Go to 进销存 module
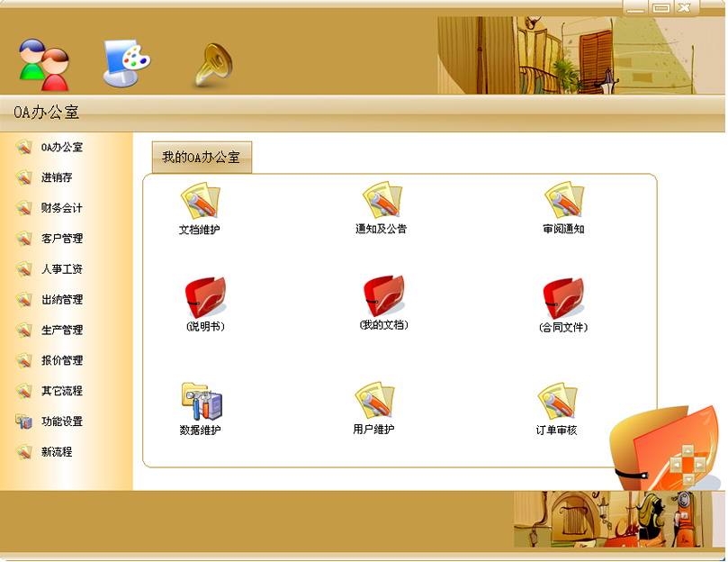 [x=57, y=177]
